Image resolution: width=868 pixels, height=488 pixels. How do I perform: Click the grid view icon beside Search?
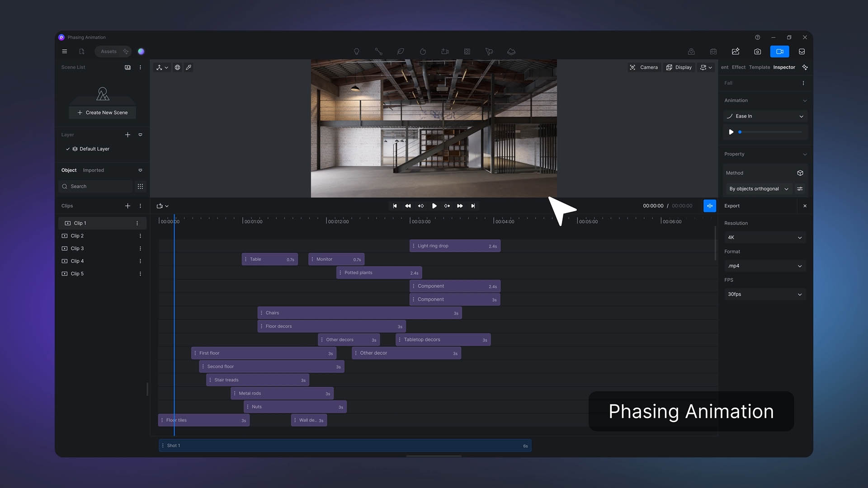[140, 187]
